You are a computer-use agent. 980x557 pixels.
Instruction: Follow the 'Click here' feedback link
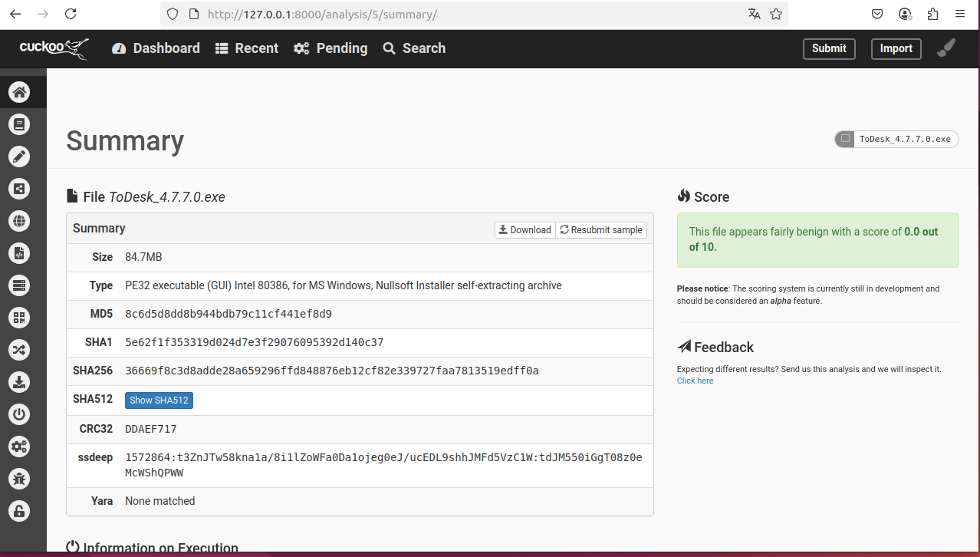695,381
